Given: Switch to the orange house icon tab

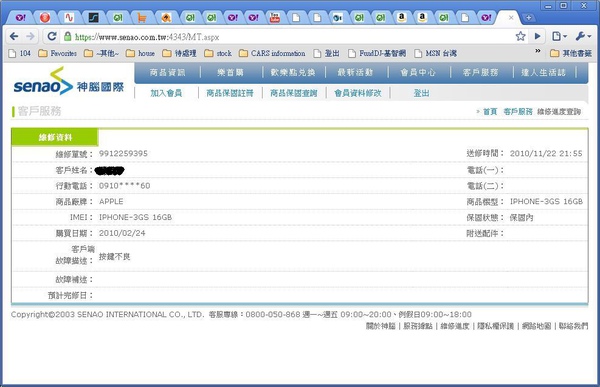Looking at the screenshot, I should click(x=166, y=18).
